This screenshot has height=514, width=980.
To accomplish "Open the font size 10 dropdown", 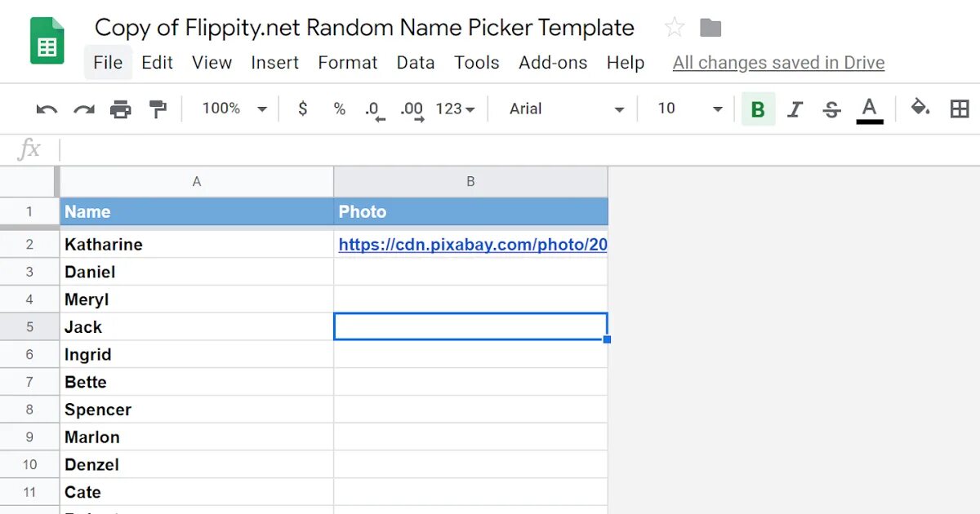I will (690, 109).
